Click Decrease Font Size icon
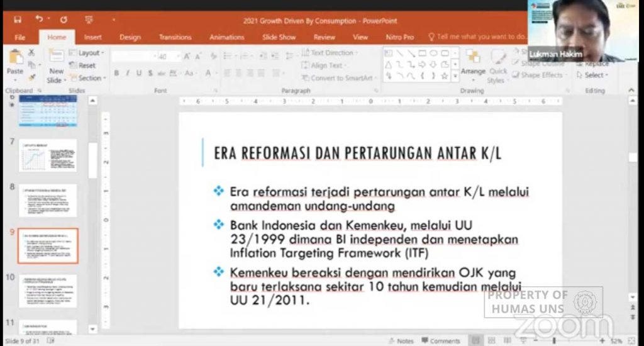644x346 pixels. 198,56
